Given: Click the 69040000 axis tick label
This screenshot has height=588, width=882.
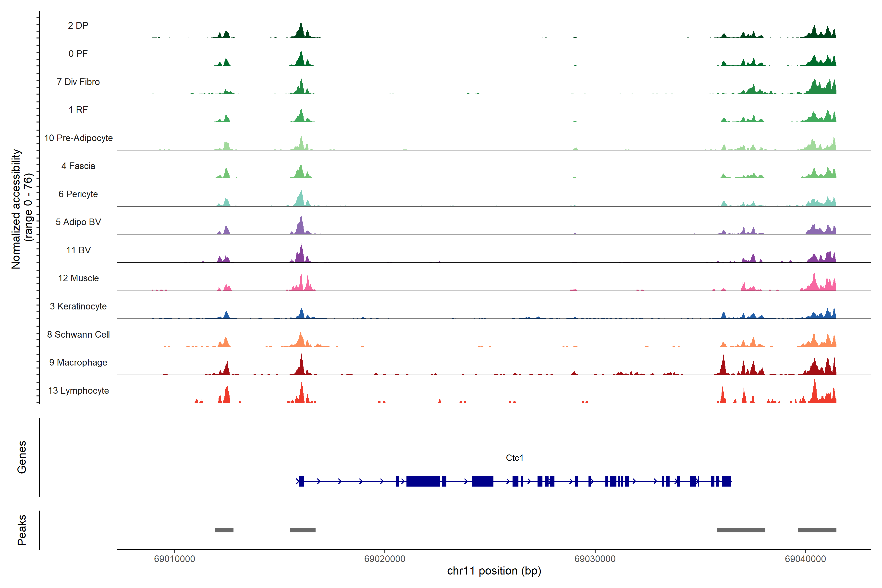Looking at the screenshot, I should click(x=805, y=559).
